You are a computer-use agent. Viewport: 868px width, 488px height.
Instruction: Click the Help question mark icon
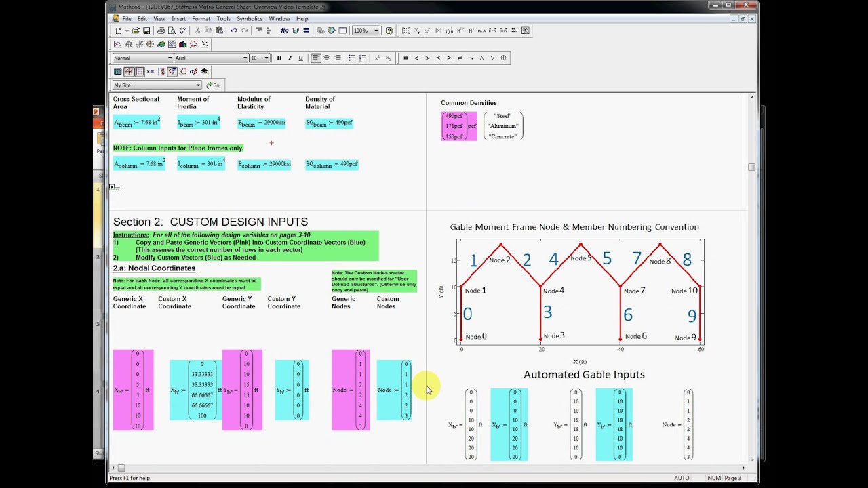389,30
